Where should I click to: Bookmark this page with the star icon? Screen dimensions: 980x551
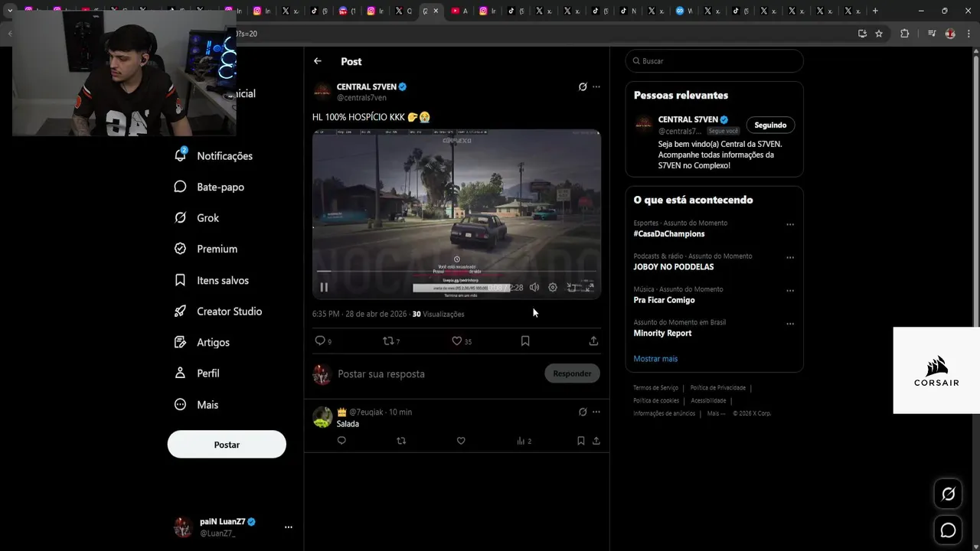click(879, 34)
